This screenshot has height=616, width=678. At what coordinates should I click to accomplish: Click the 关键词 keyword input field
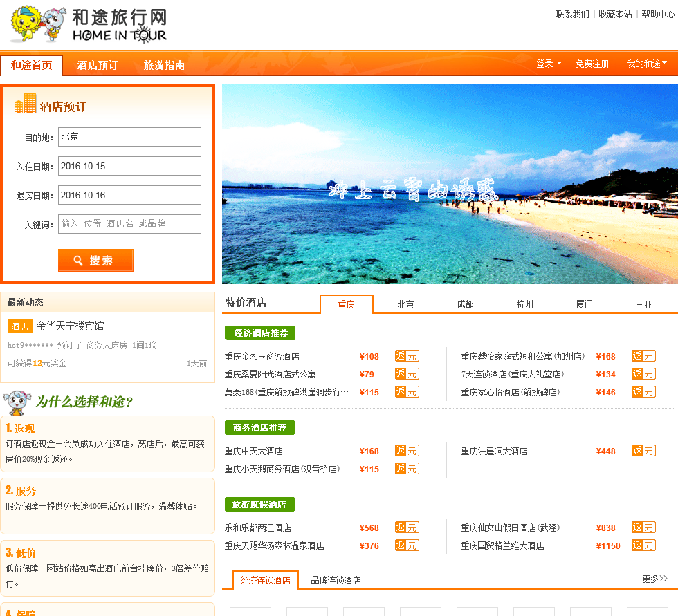click(129, 224)
